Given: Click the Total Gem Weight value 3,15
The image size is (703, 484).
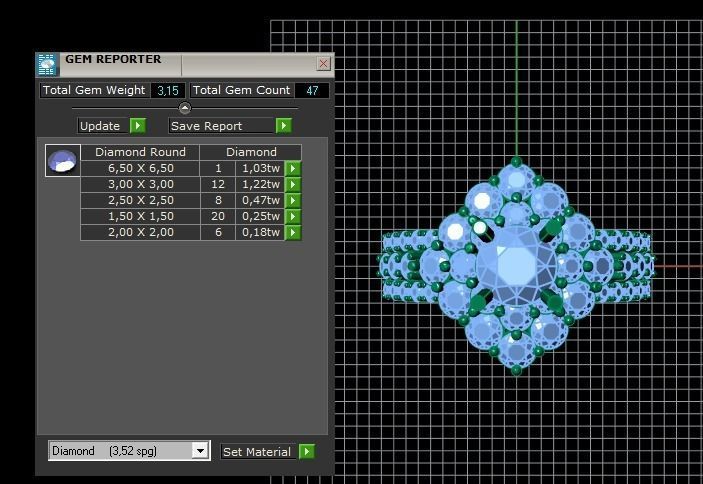Looking at the screenshot, I should coord(168,91).
